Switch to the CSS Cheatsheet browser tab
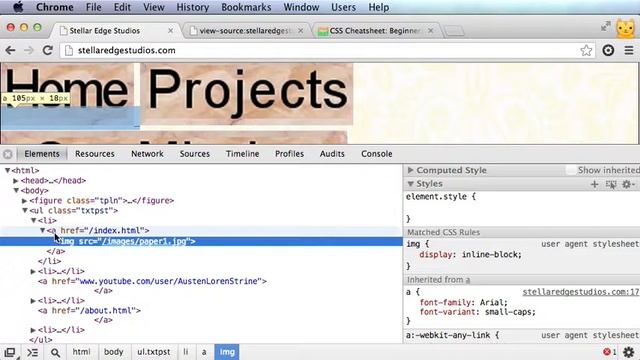Screen dimensions: 640x360 375,31
